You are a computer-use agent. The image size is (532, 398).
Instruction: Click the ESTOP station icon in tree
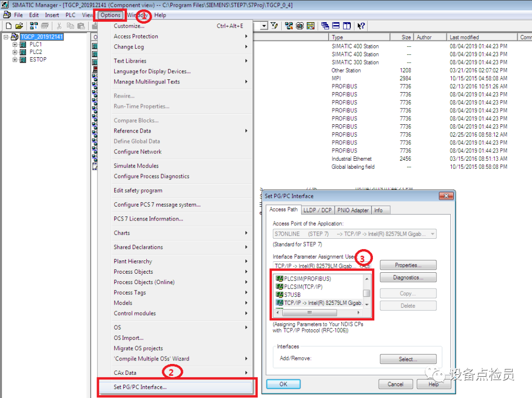(x=23, y=60)
